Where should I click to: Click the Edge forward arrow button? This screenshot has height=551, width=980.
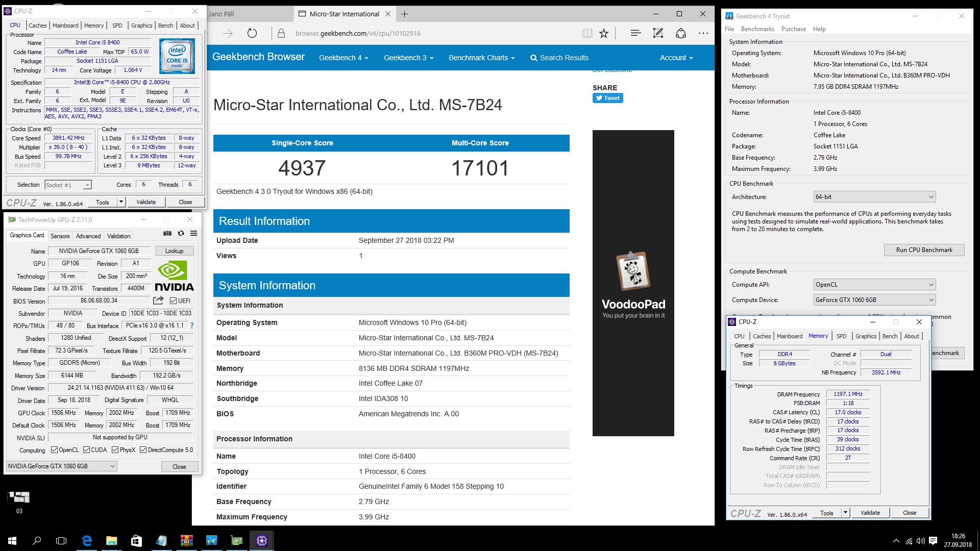[228, 34]
